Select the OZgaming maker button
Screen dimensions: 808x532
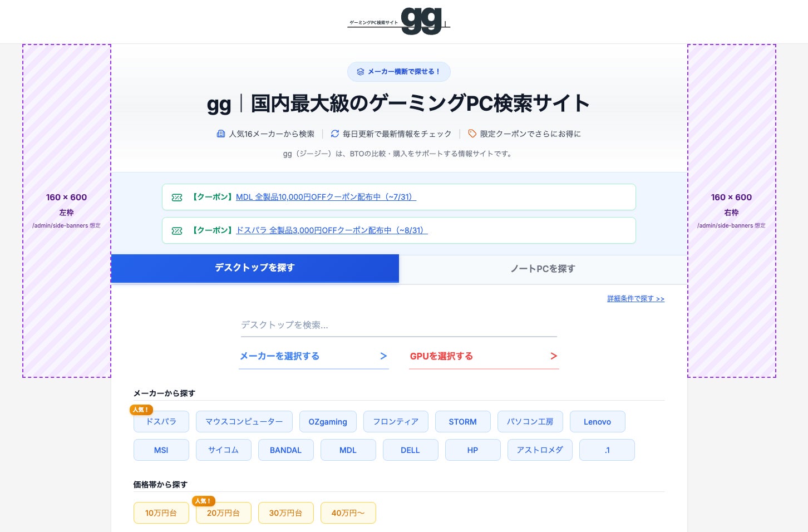pos(328,422)
